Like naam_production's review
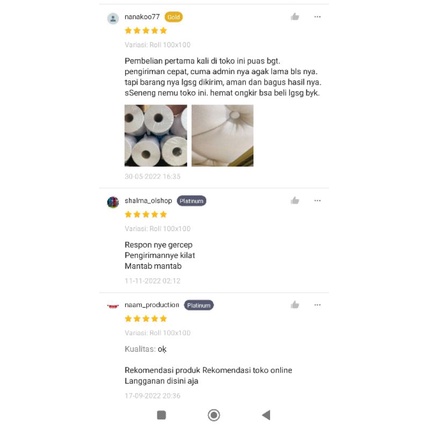 (x=295, y=305)
